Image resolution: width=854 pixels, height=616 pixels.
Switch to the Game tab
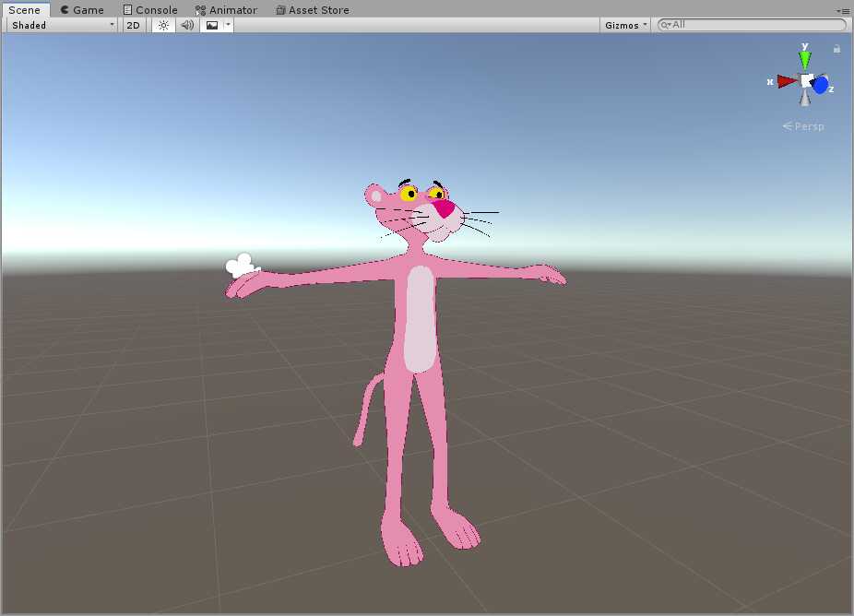coord(82,10)
